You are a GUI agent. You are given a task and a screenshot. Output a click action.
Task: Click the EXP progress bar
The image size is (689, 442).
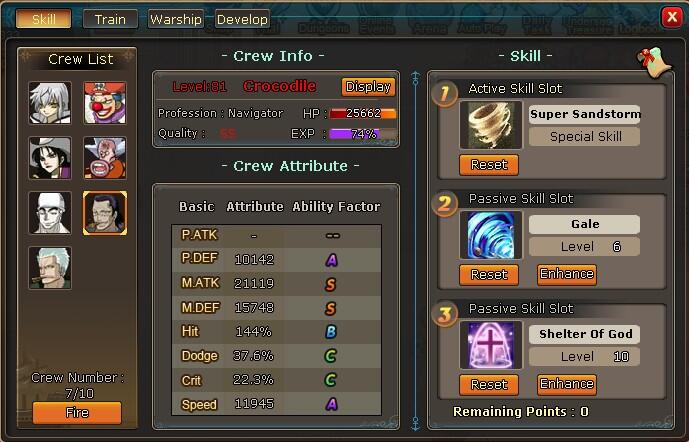tap(363, 134)
